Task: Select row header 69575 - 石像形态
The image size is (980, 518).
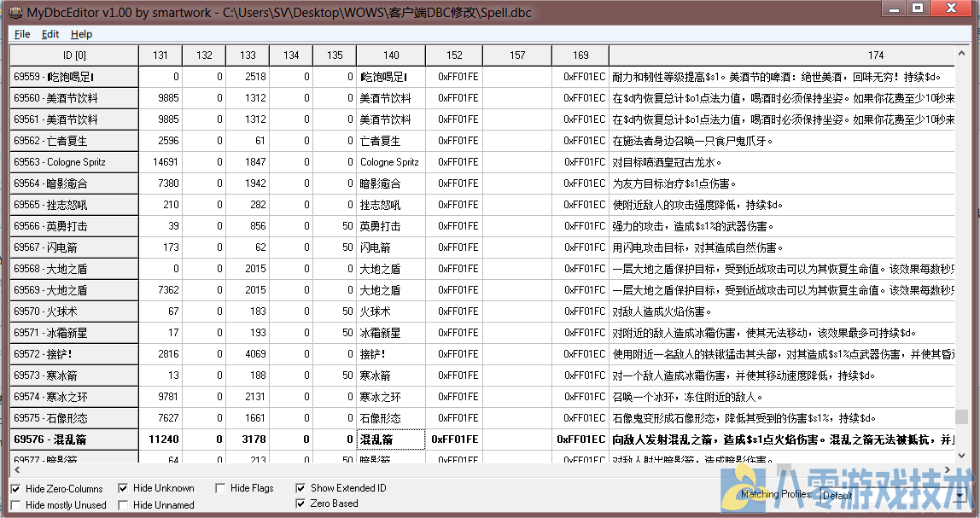Action: [x=73, y=417]
